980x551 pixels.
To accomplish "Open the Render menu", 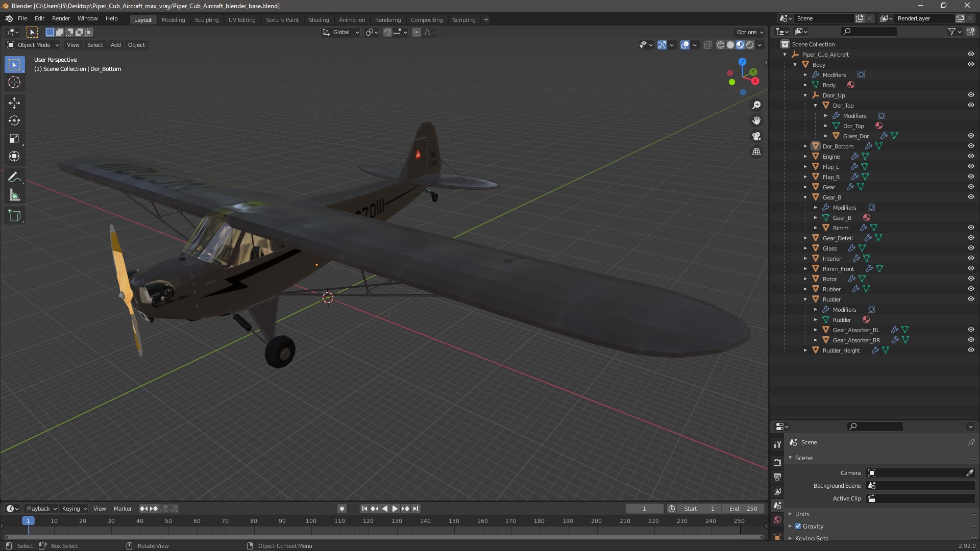I will click(61, 18).
